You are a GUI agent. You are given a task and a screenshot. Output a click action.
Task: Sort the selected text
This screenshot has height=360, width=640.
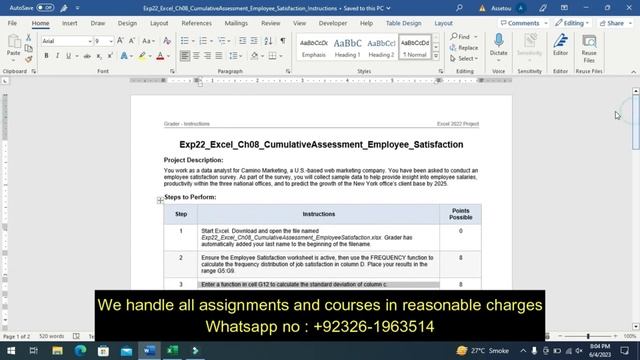[268, 41]
